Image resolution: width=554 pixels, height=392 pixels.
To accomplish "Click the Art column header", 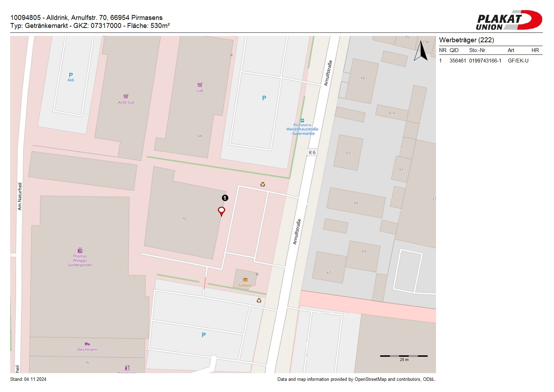I will tap(511, 50).
